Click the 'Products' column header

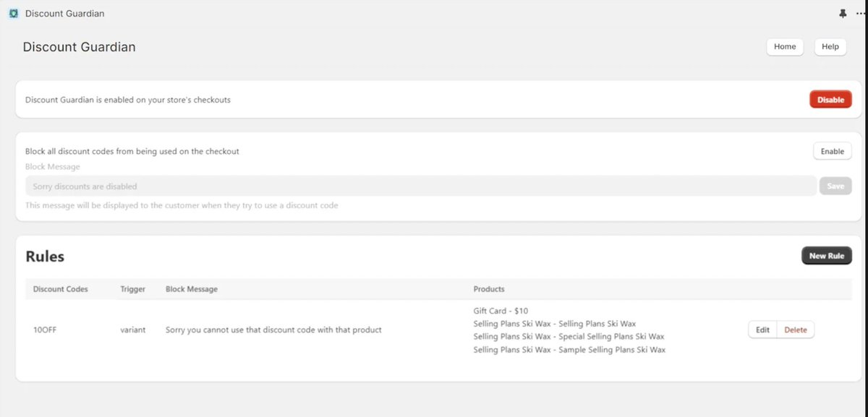click(x=489, y=289)
